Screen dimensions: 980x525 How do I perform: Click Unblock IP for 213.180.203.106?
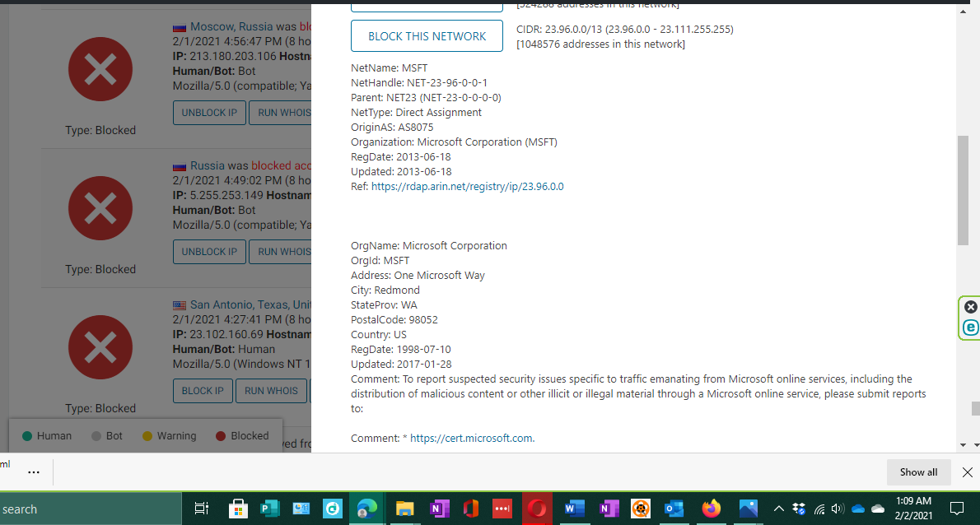pyautogui.click(x=209, y=113)
